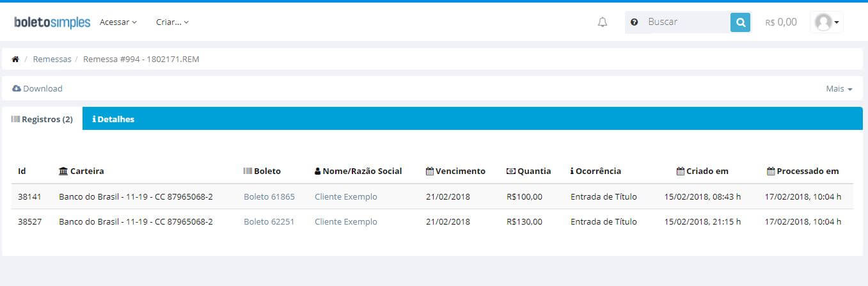
Task: Click the info icon beside Ocorrência
Action: [572, 171]
